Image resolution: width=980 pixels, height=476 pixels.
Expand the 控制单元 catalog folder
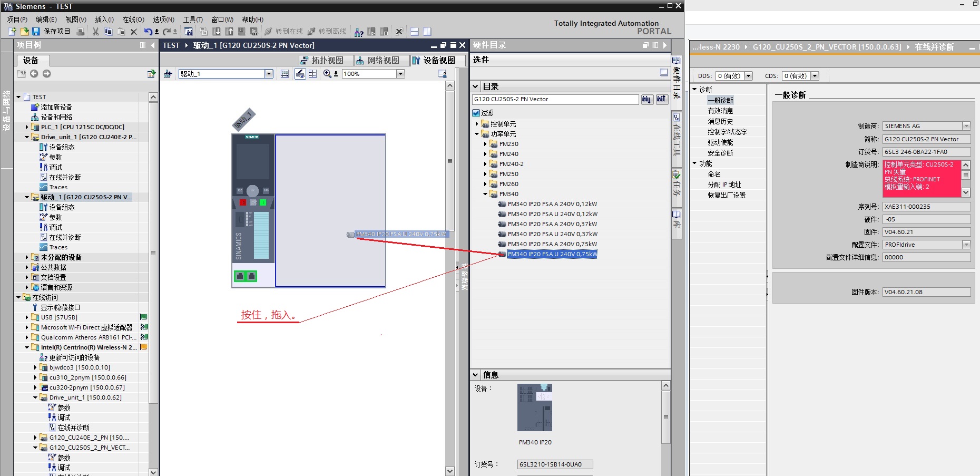point(477,124)
